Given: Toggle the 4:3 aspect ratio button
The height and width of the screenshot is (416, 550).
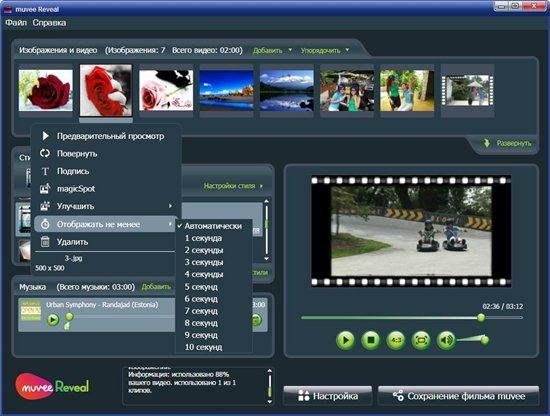Looking at the screenshot, I should 396,340.
